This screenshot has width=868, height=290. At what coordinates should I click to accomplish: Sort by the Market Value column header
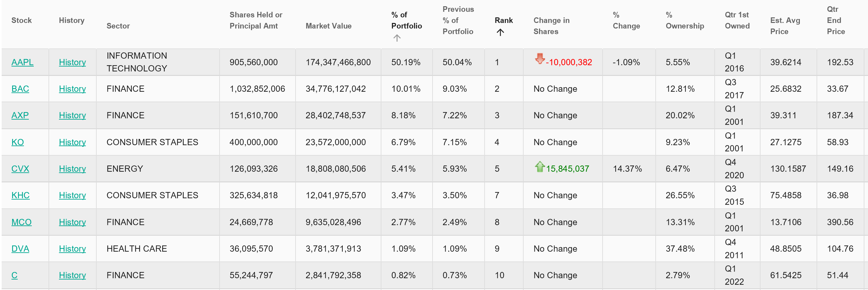(x=328, y=26)
